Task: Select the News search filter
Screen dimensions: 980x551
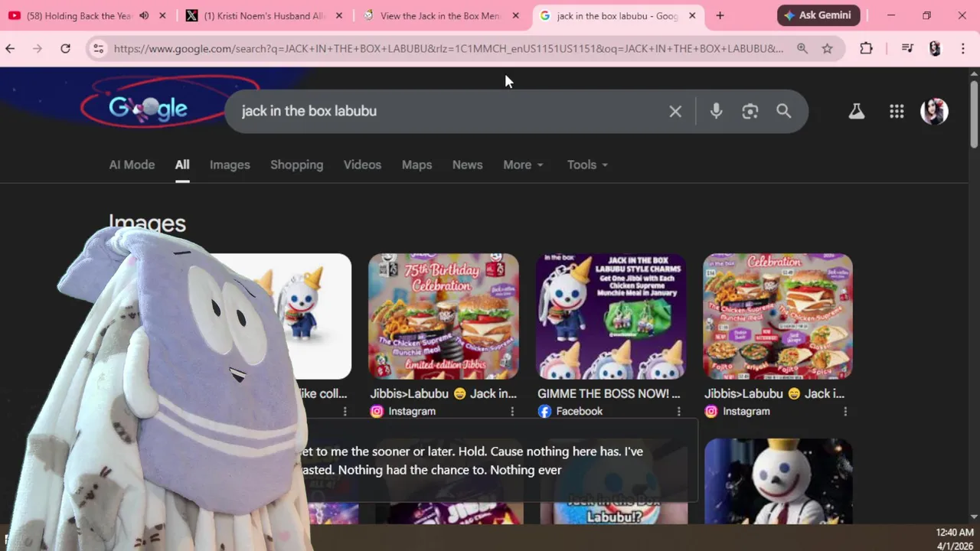Action: coord(467,165)
